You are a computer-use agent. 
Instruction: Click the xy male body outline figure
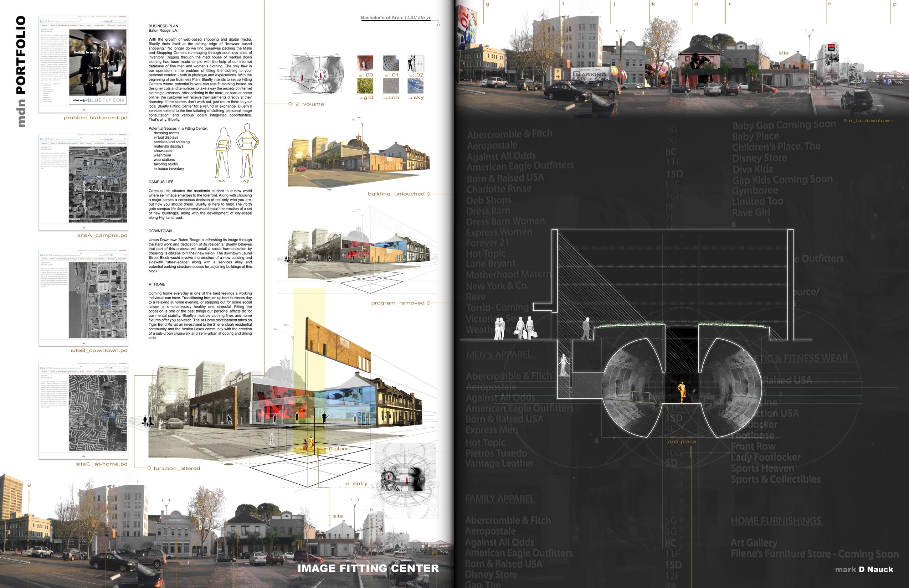tap(247, 150)
